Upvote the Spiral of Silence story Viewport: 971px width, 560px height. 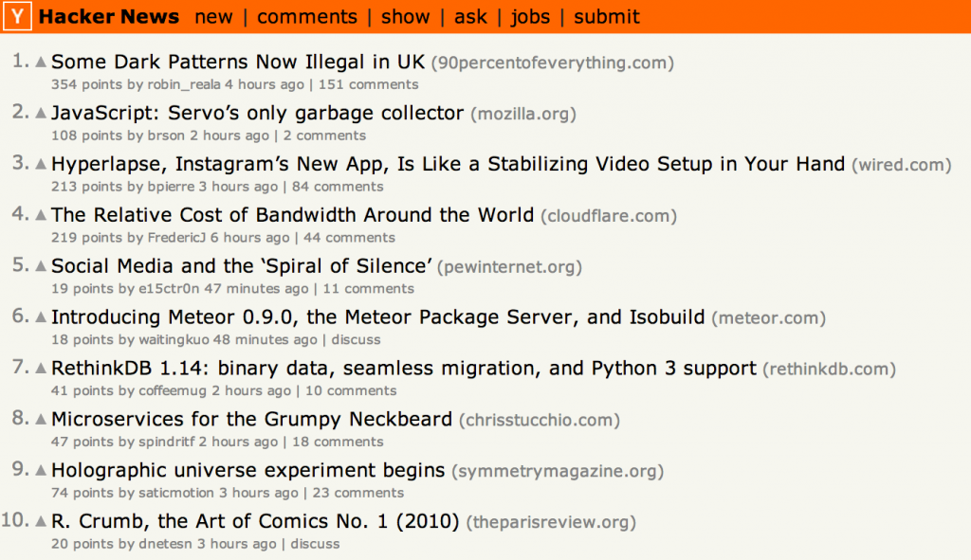[x=40, y=264]
